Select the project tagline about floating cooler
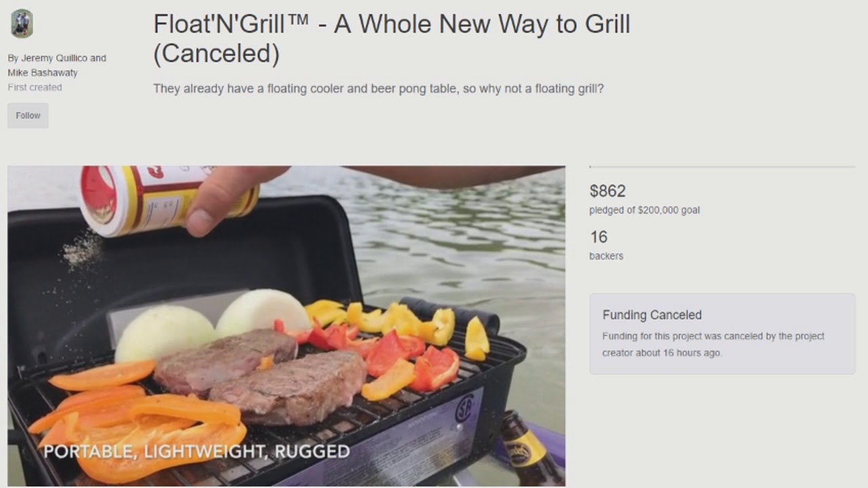 378,89
